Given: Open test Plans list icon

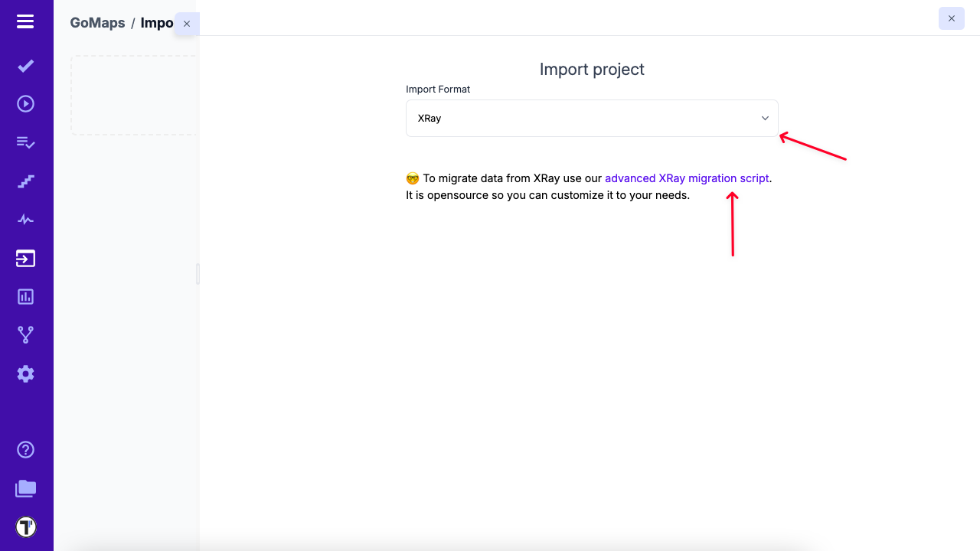Looking at the screenshot, I should pyautogui.click(x=25, y=142).
